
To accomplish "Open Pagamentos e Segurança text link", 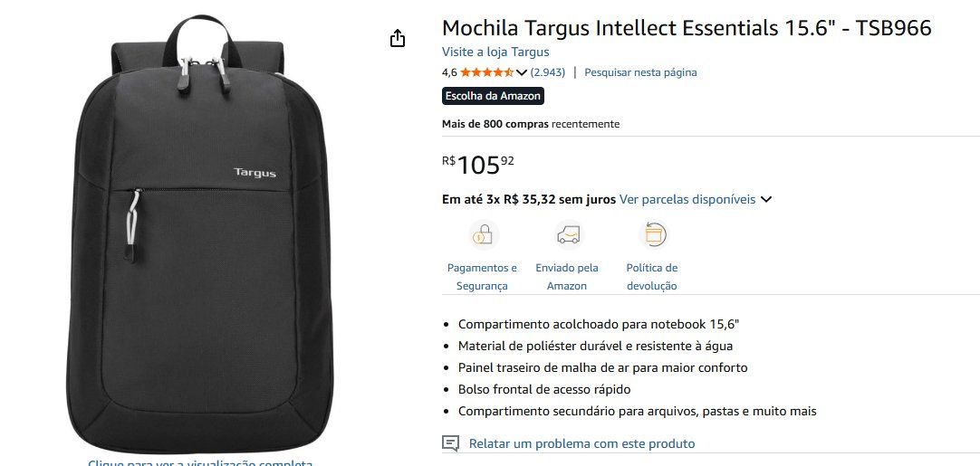I will point(482,277).
